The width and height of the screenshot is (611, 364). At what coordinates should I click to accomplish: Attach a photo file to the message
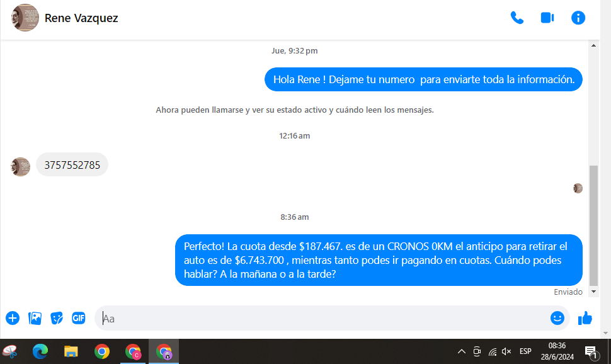pyautogui.click(x=35, y=318)
